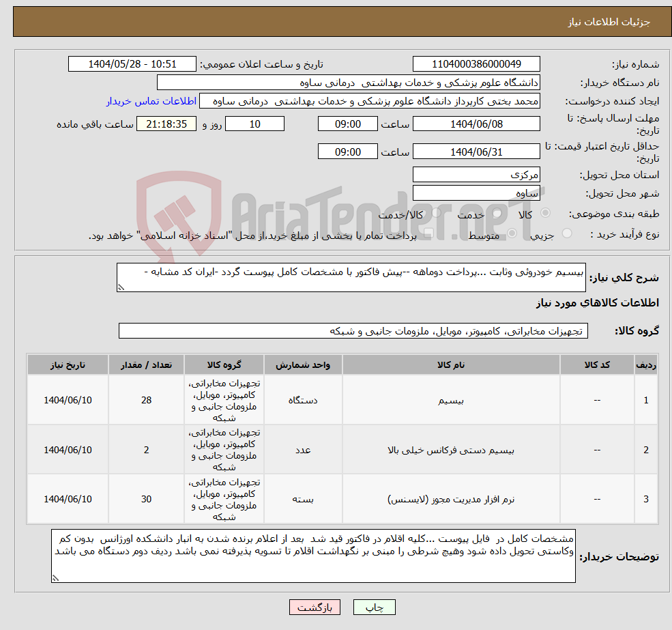Toggle the treasury bonds payment checkbox
The image size is (672, 630).
[x=428, y=233]
